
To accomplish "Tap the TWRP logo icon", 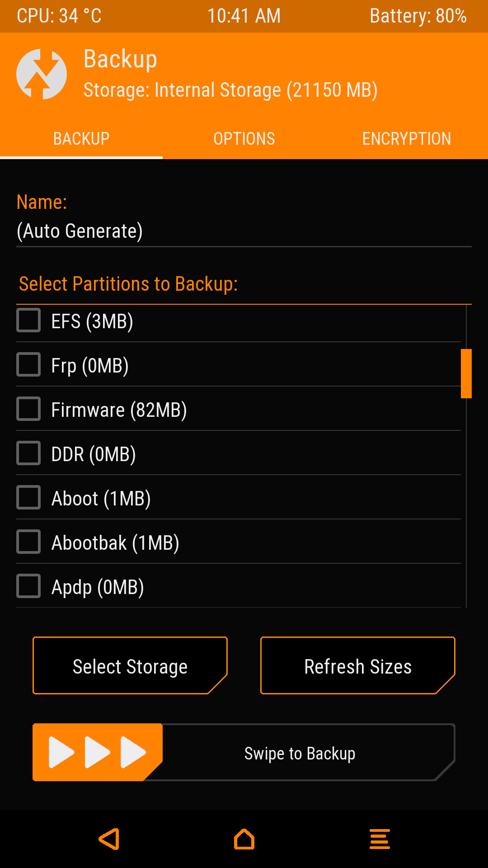I will [x=42, y=74].
